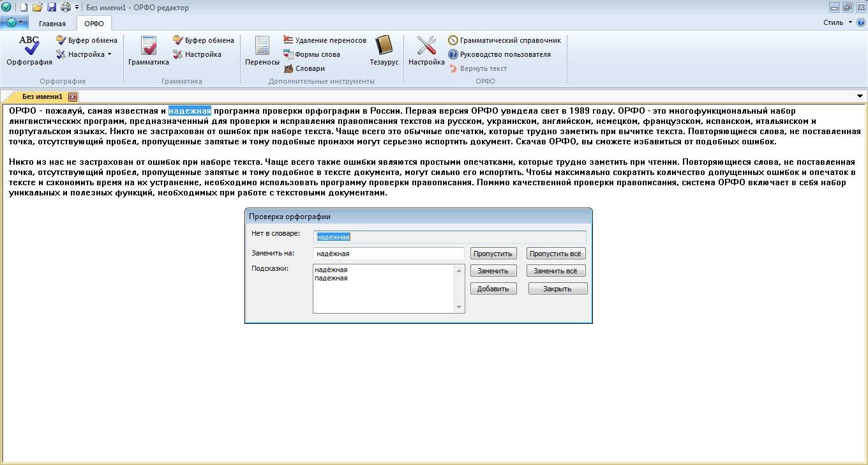This screenshot has height=465, width=868.
Task: Click the printer icon
Action: [x=66, y=7]
